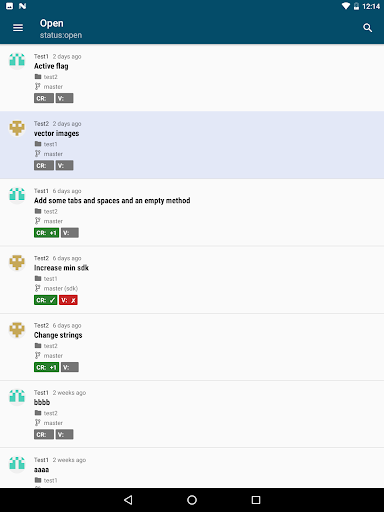Image resolution: width=384 pixels, height=512 pixels.
Task: Open the bbbb change
Action: click(x=192, y=414)
